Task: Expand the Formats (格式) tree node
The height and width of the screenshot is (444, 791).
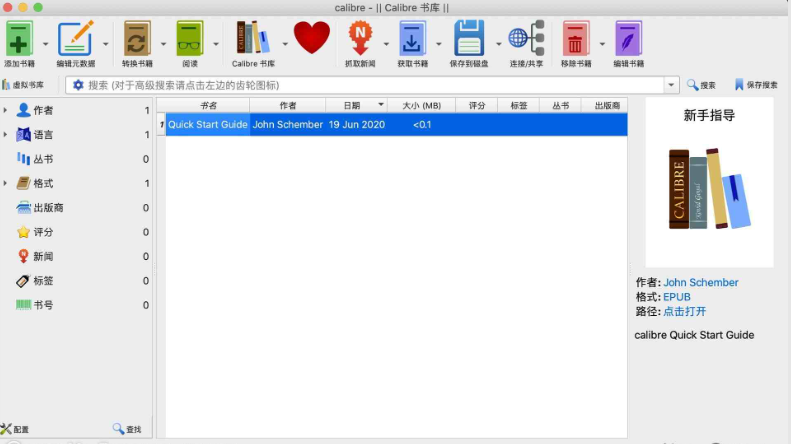Action: [x=6, y=183]
